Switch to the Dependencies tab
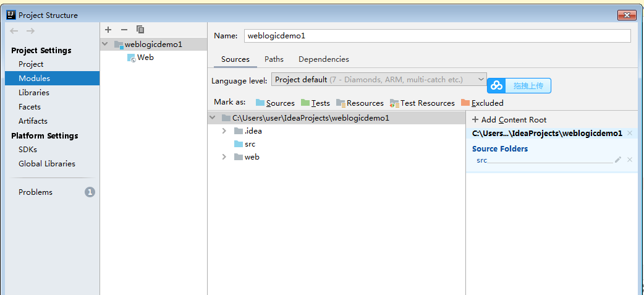Image resolution: width=644 pixels, height=295 pixels. click(x=323, y=59)
